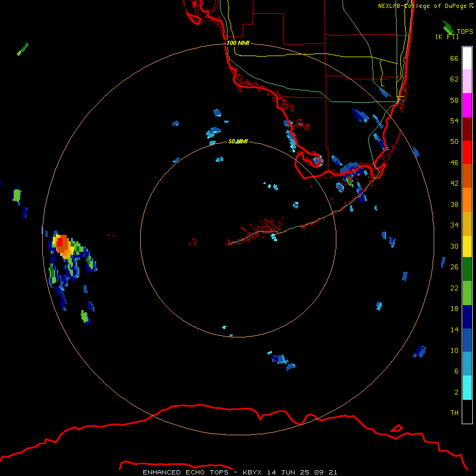
Task: Click the black TH threshold swatch
Action: coord(467,411)
